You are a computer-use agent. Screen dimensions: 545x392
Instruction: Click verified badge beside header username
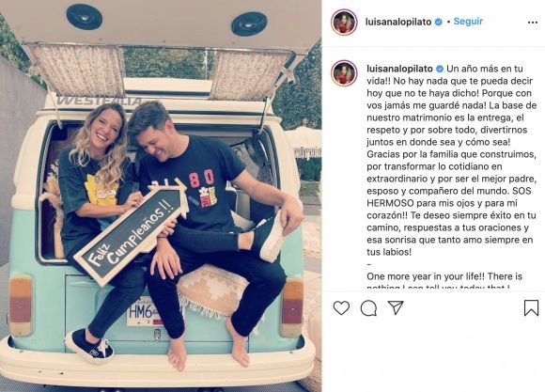[438, 22]
